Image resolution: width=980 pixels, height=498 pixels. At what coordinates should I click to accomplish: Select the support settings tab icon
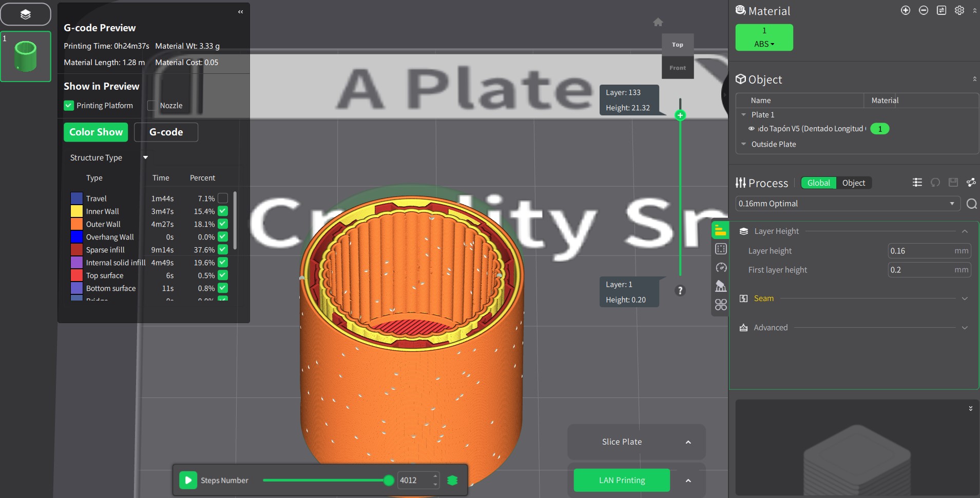click(x=721, y=286)
